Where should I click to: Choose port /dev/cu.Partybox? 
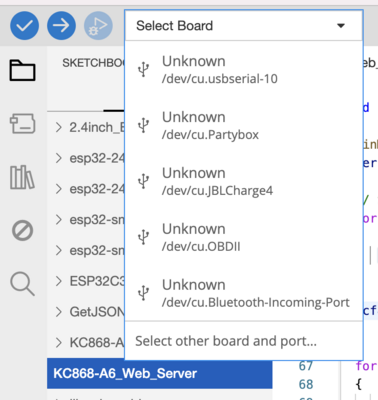[x=244, y=125]
